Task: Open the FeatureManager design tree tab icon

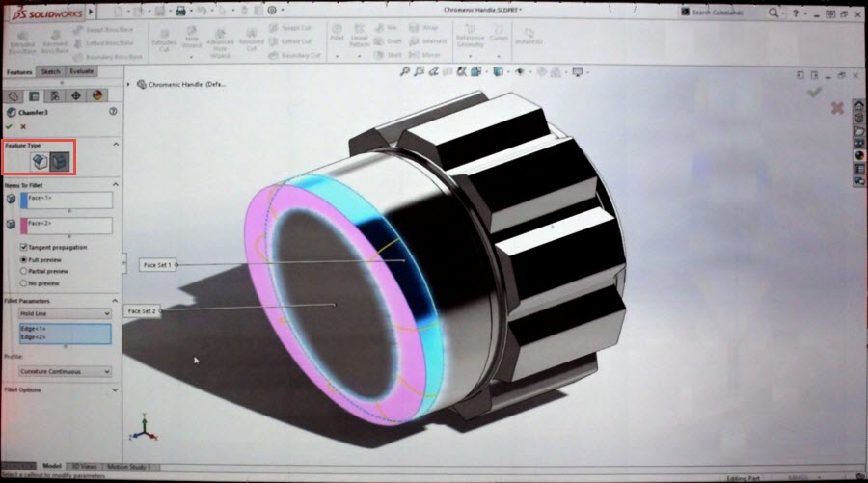Action: (14, 95)
